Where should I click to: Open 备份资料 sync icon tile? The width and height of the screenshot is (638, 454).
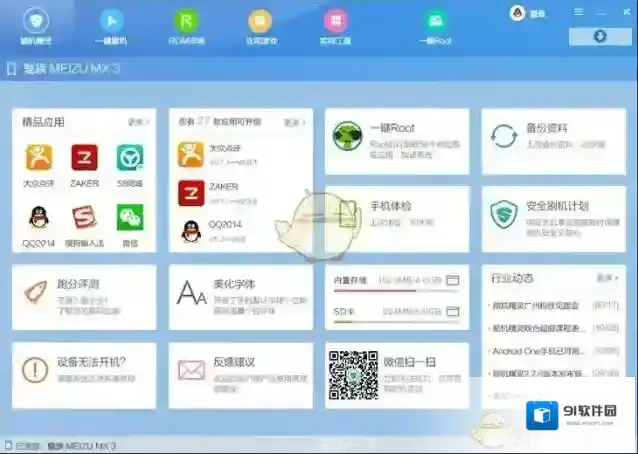click(503, 137)
